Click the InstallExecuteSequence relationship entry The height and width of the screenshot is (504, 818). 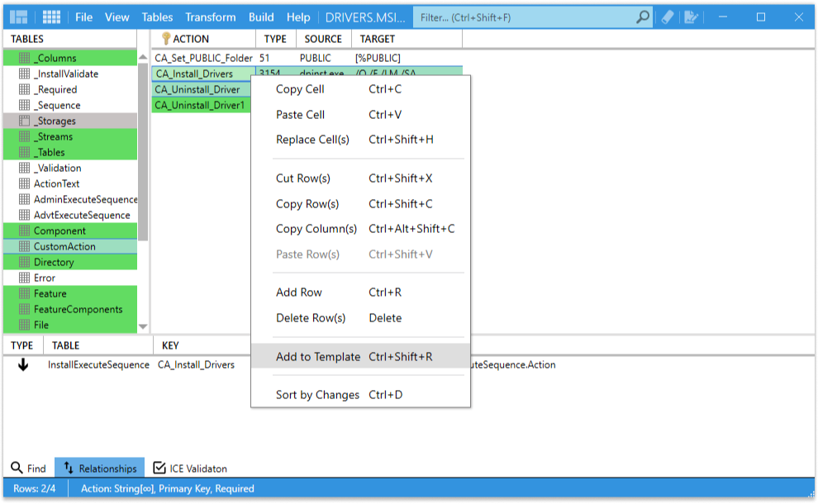click(98, 364)
